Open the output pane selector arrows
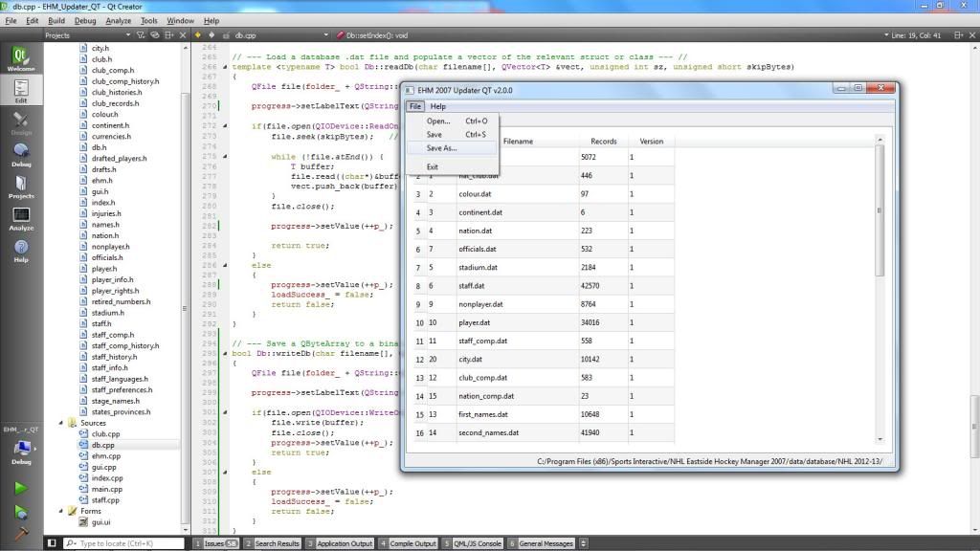The width and height of the screenshot is (980, 551). pos(583,543)
